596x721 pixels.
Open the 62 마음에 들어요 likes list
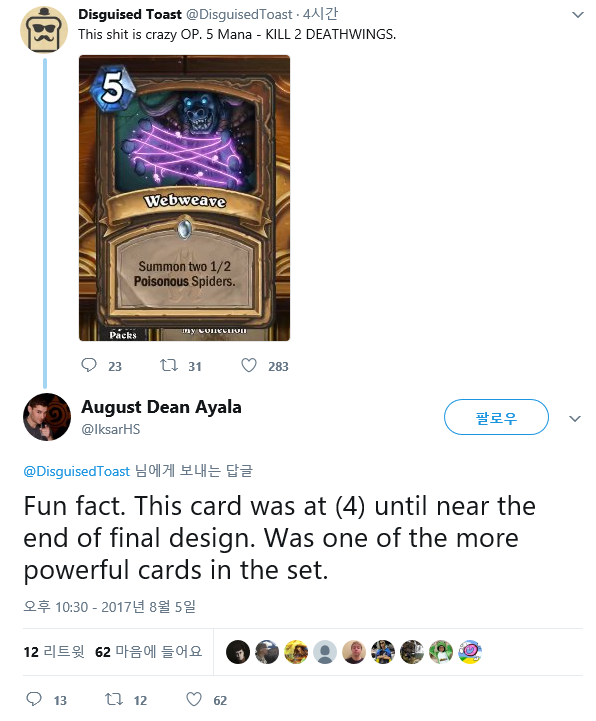click(x=149, y=652)
